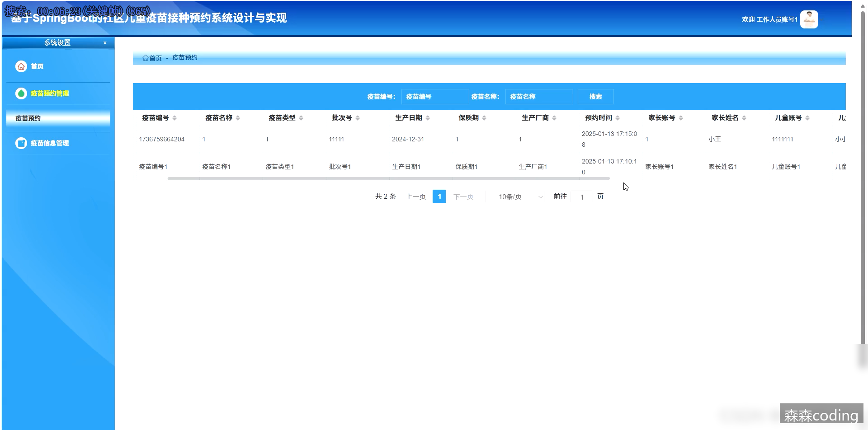The width and height of the screenshot is (868, 430).
Task: Click cell 保质期1
Action: click(467, 167)
